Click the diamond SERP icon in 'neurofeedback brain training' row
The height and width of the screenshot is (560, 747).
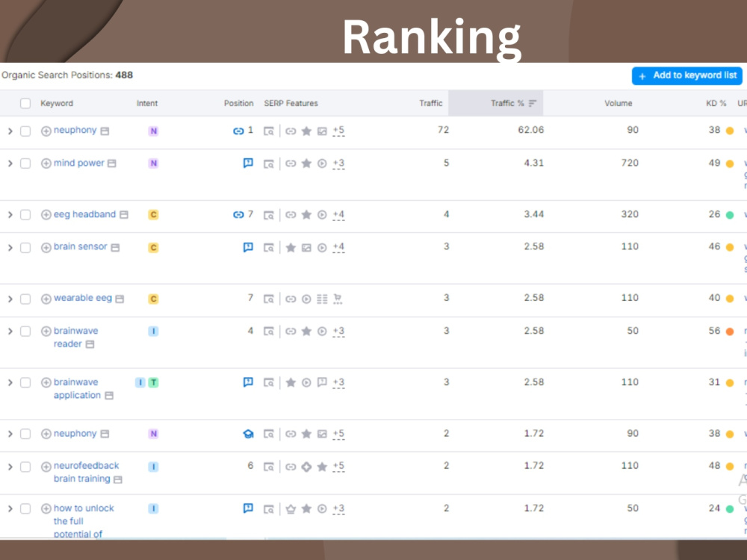coord(306,467)
